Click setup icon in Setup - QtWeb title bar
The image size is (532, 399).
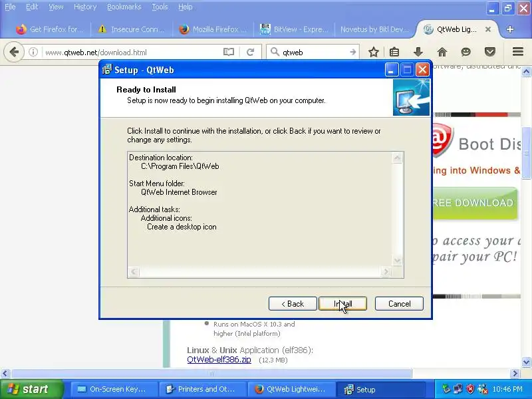[x=107, y=70]
